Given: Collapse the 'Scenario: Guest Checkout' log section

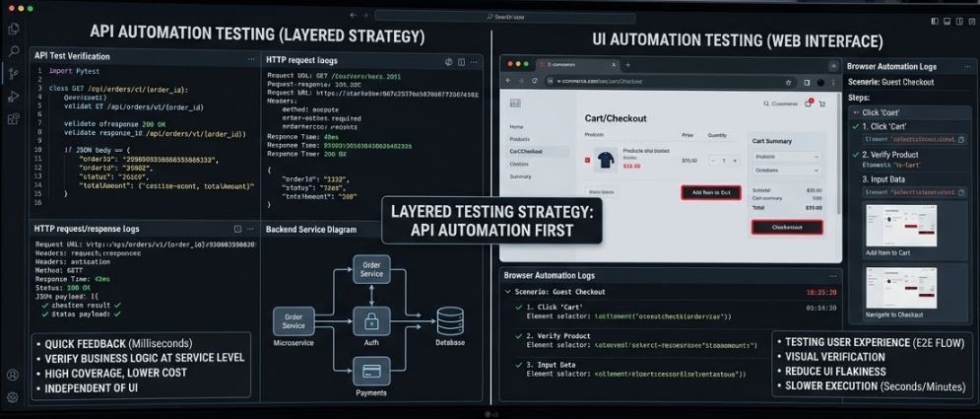Looking at the screenshot, I should [x=508, y=292].
